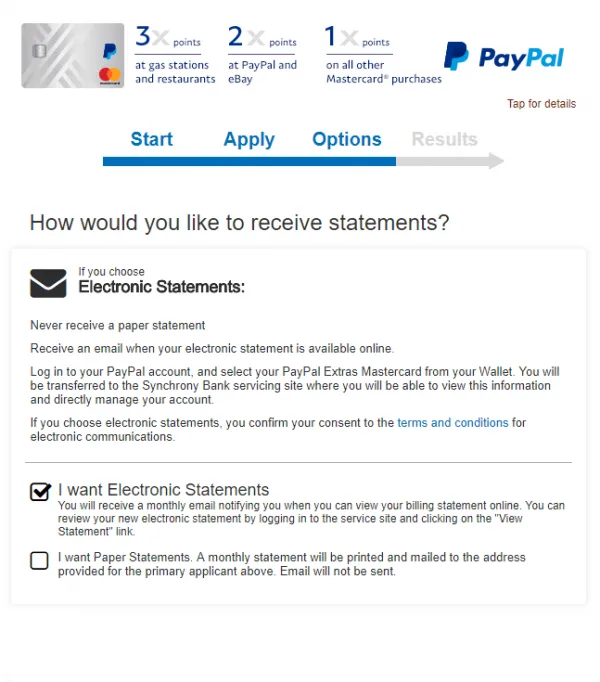
Task: Click the 3x points gas stations reward
Action: coord(174,56)
